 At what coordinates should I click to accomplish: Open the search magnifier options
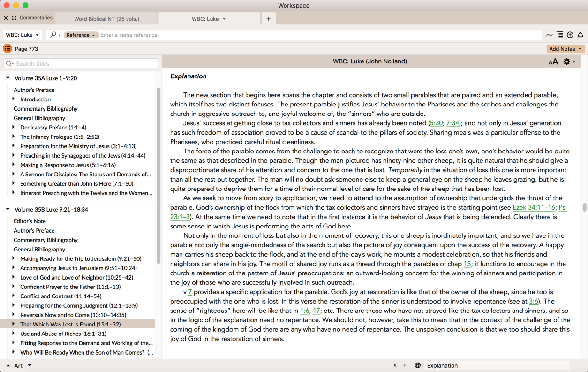click(x=55, y=35)
